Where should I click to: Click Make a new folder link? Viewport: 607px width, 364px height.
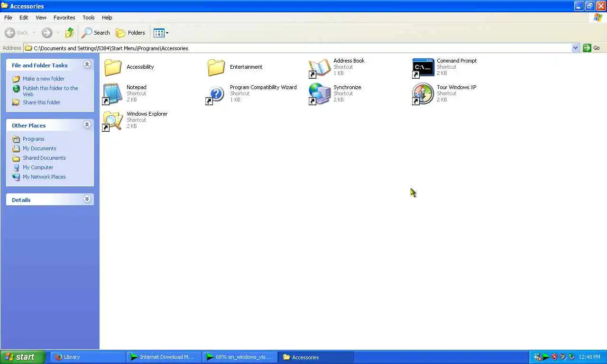pos(44,79)
